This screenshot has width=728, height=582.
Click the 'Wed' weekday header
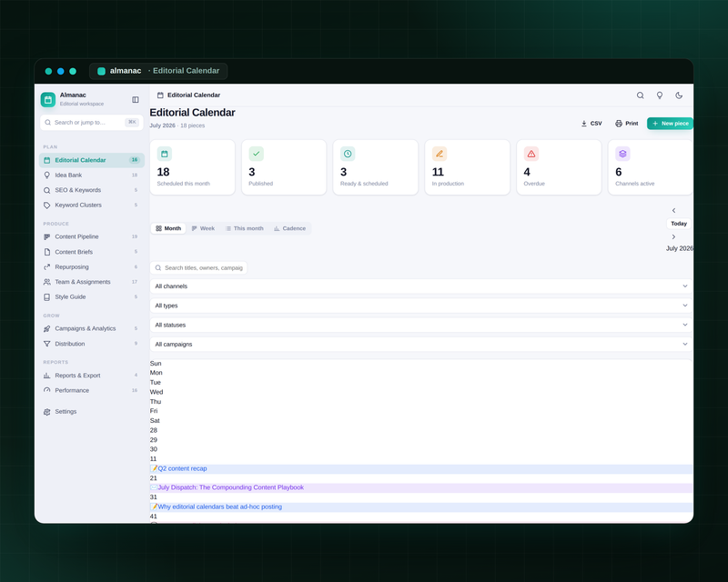[x=157, y=392]
